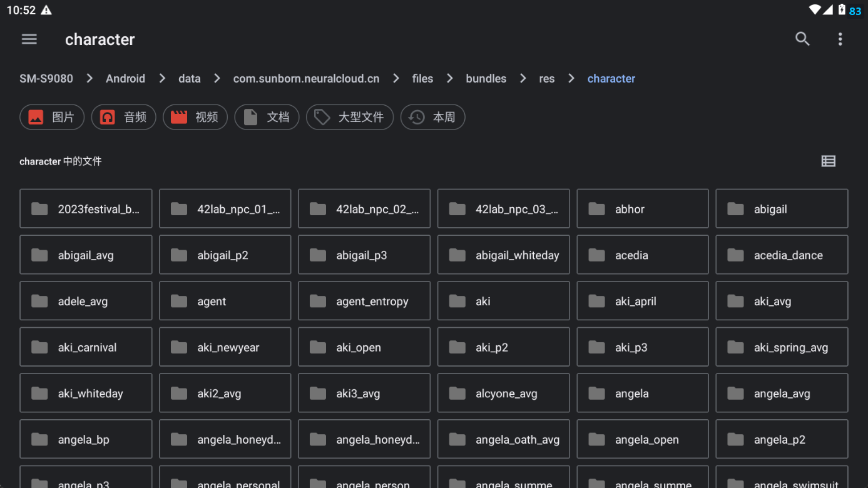Open the aki_avg folder
868x488 pixels.
(x=782, y=301)
